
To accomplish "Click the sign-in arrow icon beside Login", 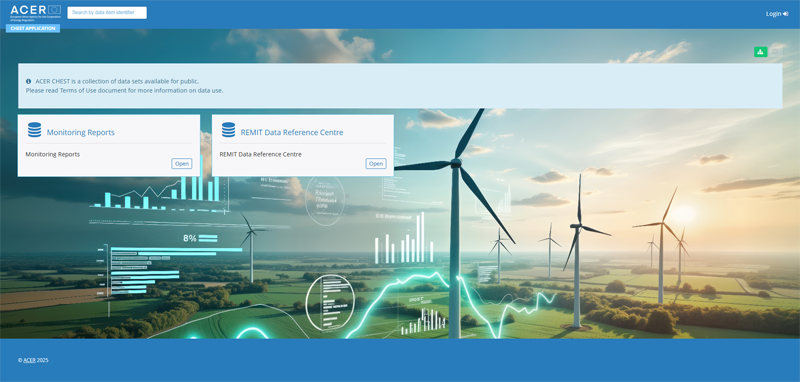I will [x=786, y=14].
